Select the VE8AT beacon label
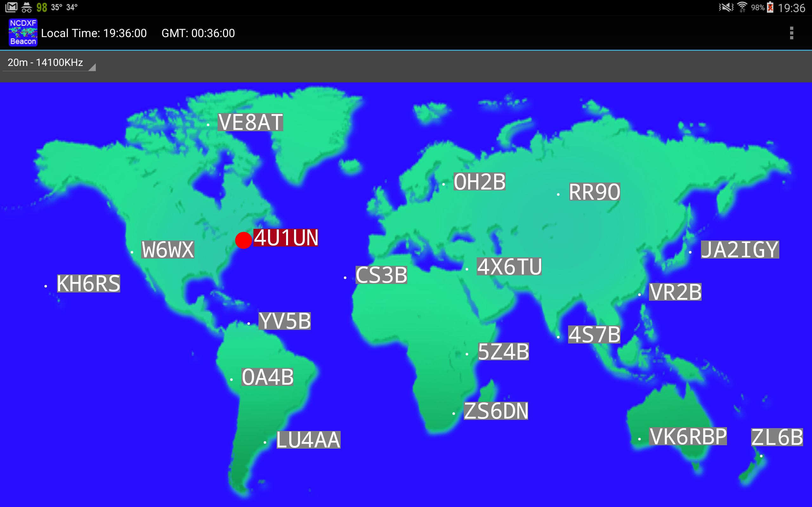 [250, 122]
